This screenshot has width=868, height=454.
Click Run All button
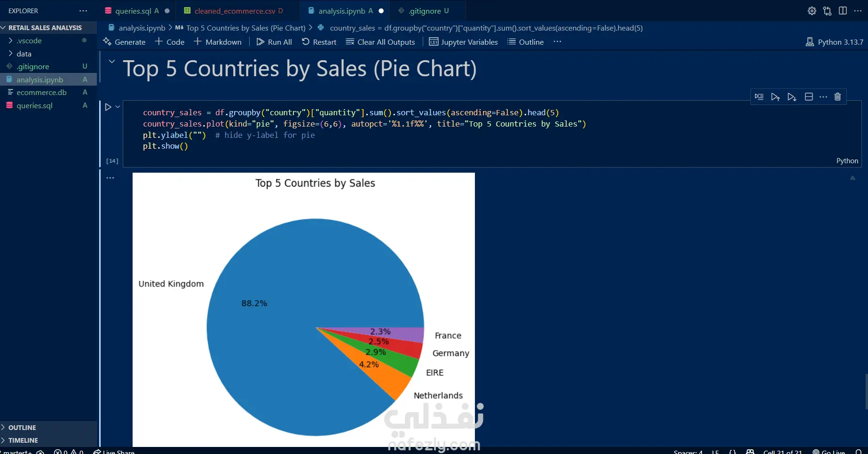tap(274, 42)
